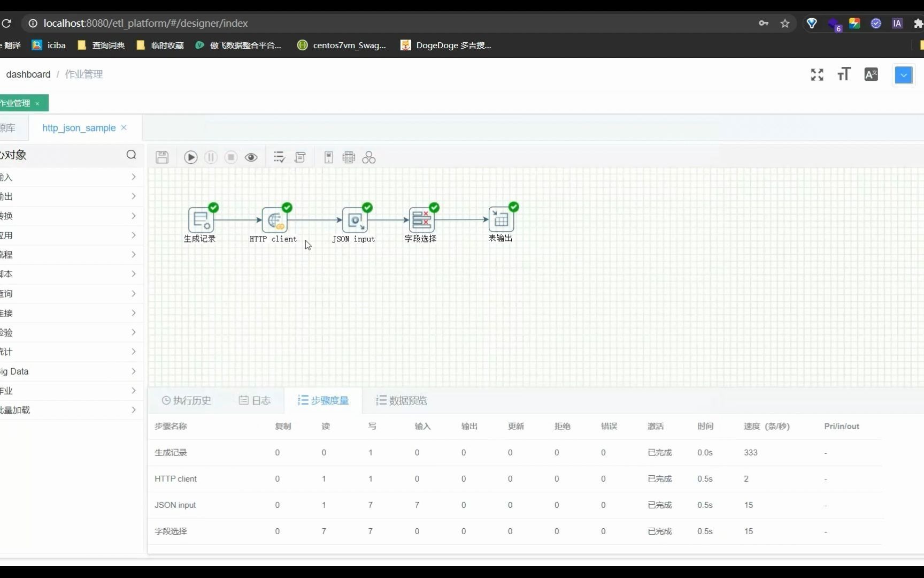Click the 步骤名称 column header
This screenshot has width=924, height=578.
click(x=171, y=426)
